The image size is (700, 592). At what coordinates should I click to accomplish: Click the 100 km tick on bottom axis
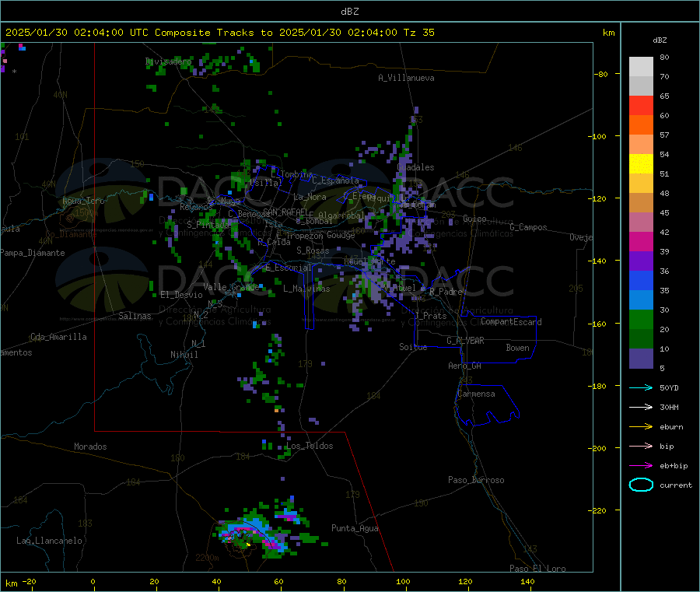[x=403, y=581]
